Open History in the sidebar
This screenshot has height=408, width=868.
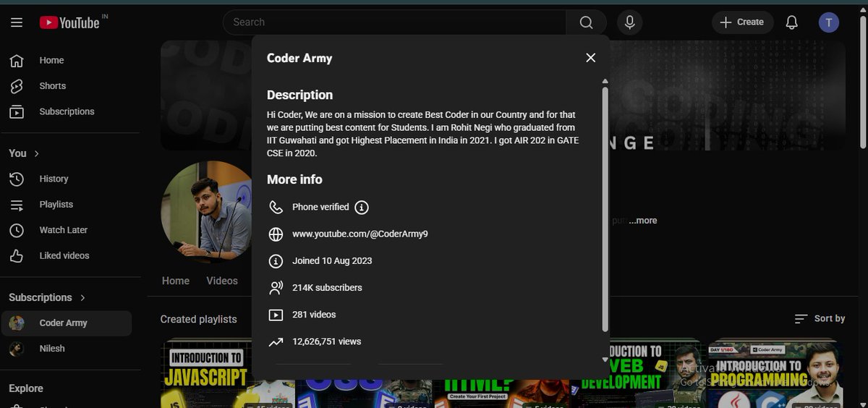click(x=67, y=179)
